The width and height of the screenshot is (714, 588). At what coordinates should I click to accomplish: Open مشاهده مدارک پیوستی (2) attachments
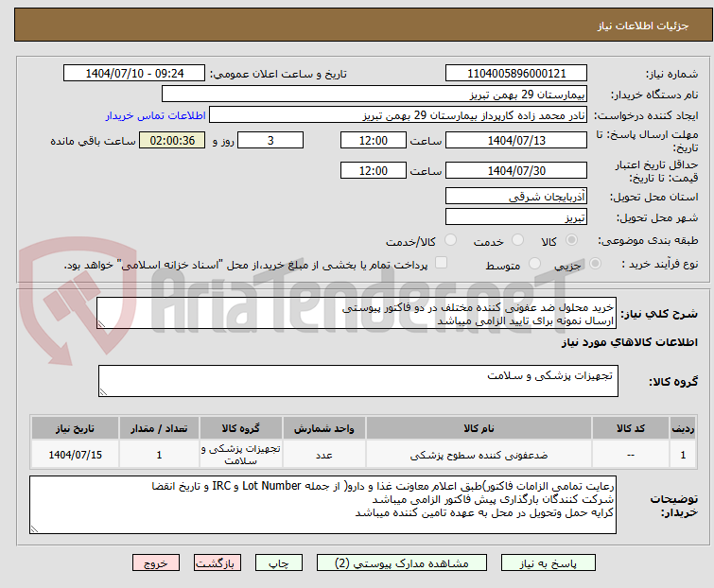click(402, 563)
